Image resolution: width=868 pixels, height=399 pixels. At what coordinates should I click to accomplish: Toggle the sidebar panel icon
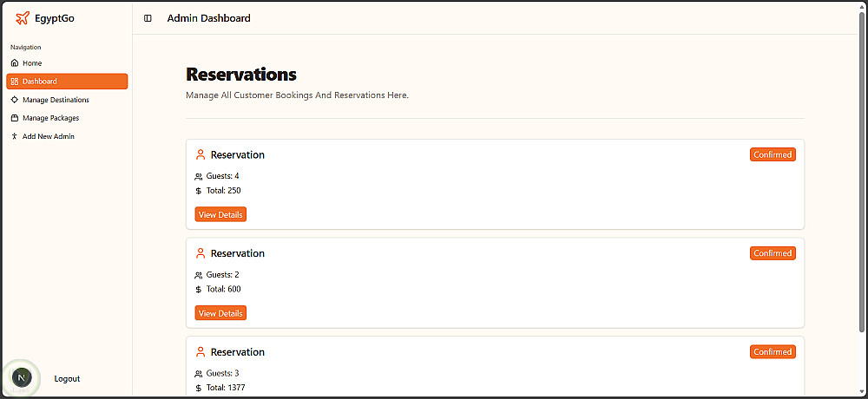click(148, 18)
